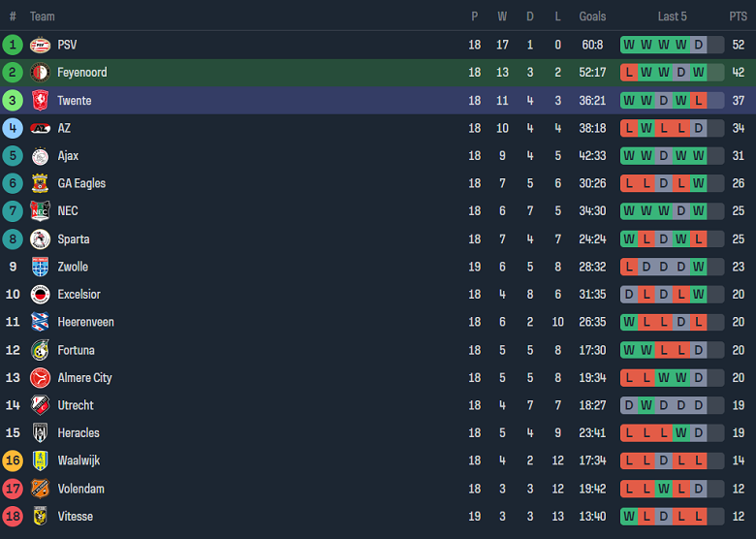Viewport: 756px width, 539px height.
Task: Open the AZ team name link
Action: pyautogui.click(x=64, y=128)
